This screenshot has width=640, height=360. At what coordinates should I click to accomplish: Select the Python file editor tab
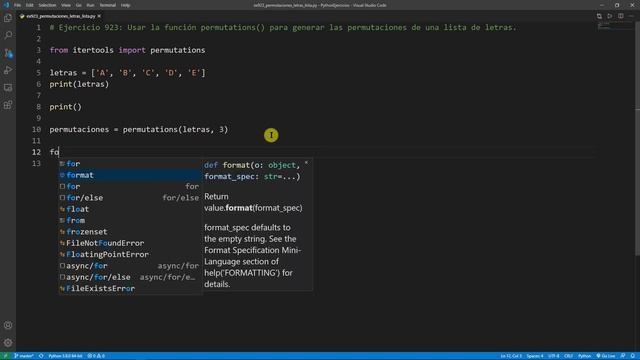click(60, 16)
